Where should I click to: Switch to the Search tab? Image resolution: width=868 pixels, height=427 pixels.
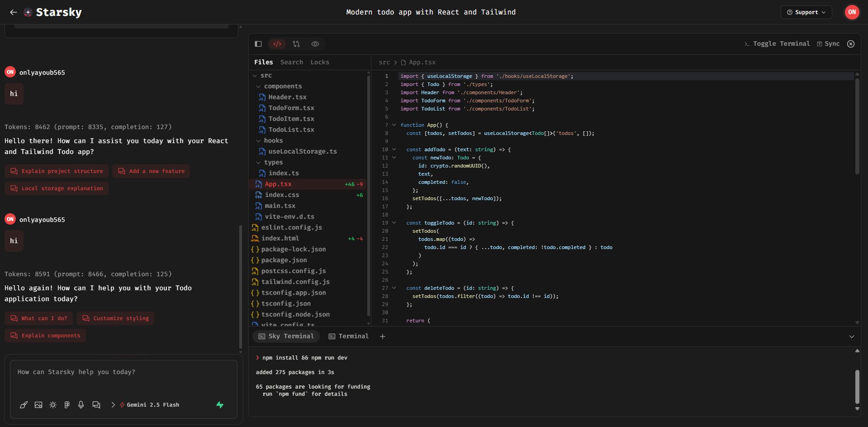point(291,62)
